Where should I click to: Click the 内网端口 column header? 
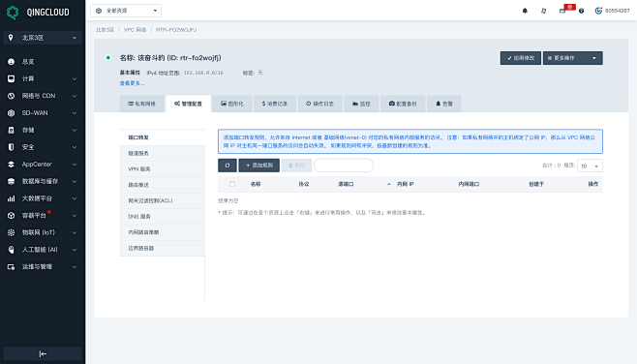coord(469,184)
